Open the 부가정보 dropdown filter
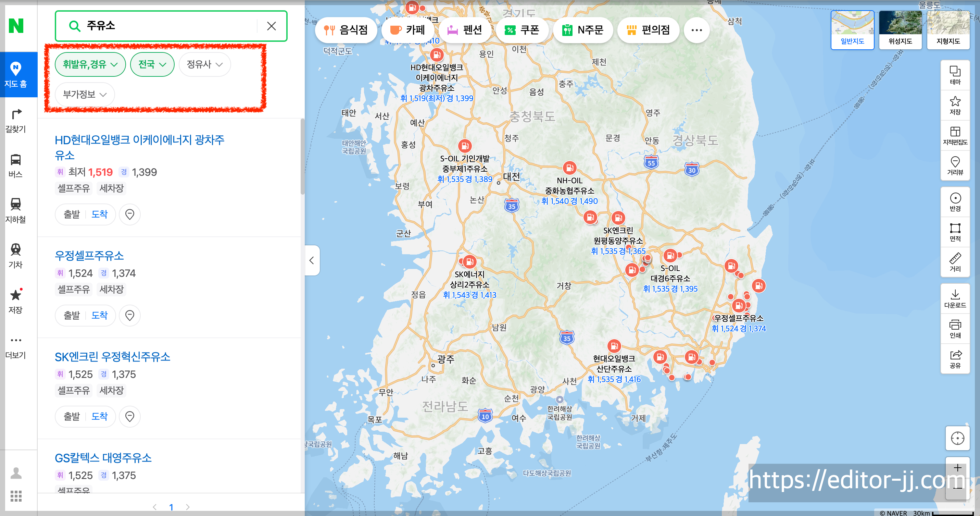 click(84, 94)
